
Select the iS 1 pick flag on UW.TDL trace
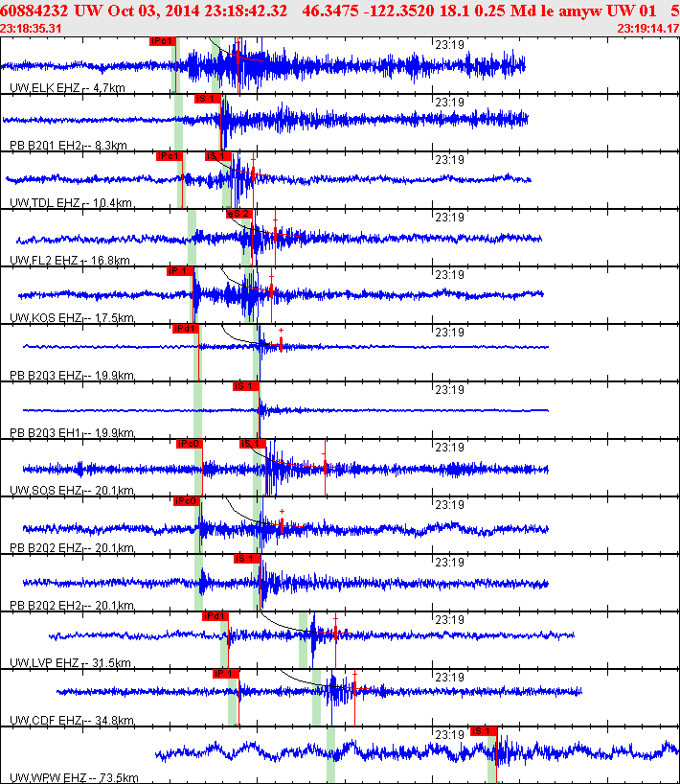217,156
